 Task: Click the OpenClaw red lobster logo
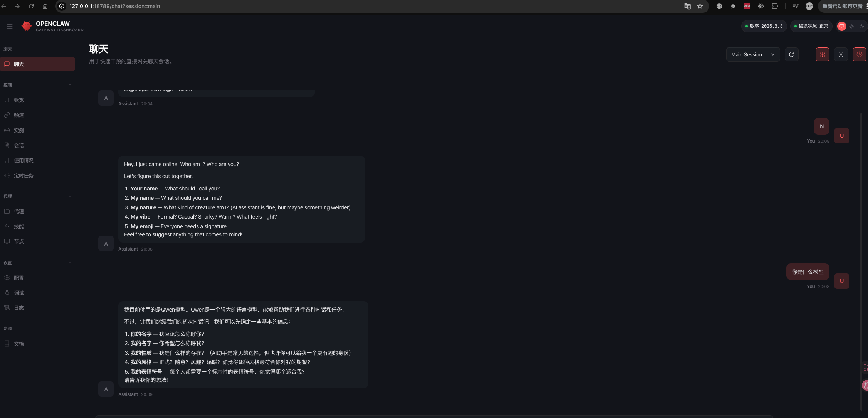[x=26, y=26]
